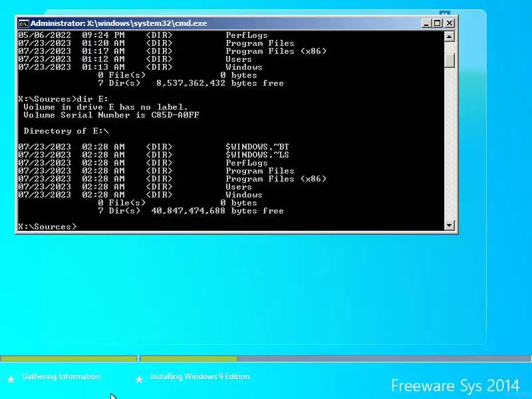Click the 'Gathering Information' step label
Screen dimensions: 532x399
(x=61, y=376)
